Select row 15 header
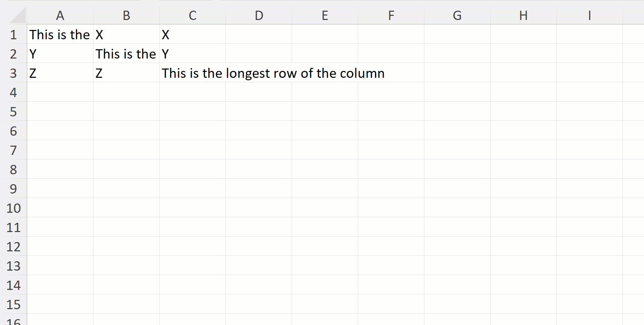The image size is (644, 325). click(x=13, y=304)
